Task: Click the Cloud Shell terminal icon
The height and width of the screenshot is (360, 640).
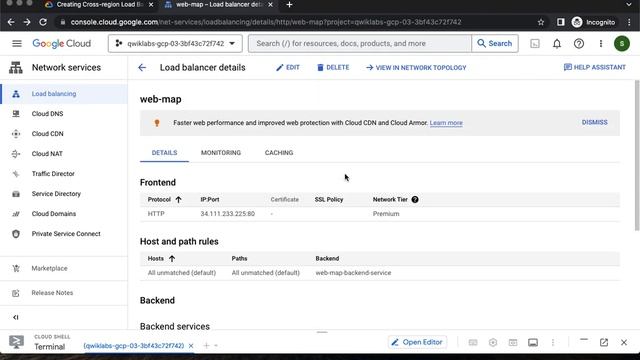Action: coord(16,342)
